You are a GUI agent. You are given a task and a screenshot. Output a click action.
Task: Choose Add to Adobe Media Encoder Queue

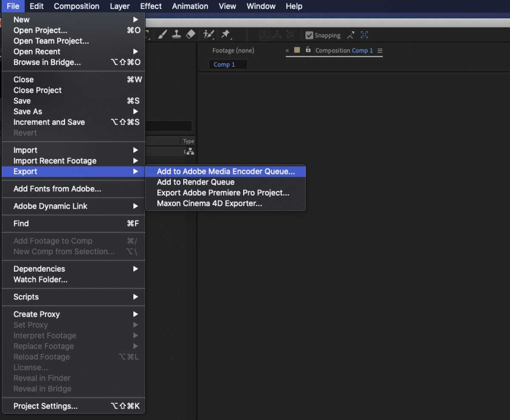tap(226, 172)
